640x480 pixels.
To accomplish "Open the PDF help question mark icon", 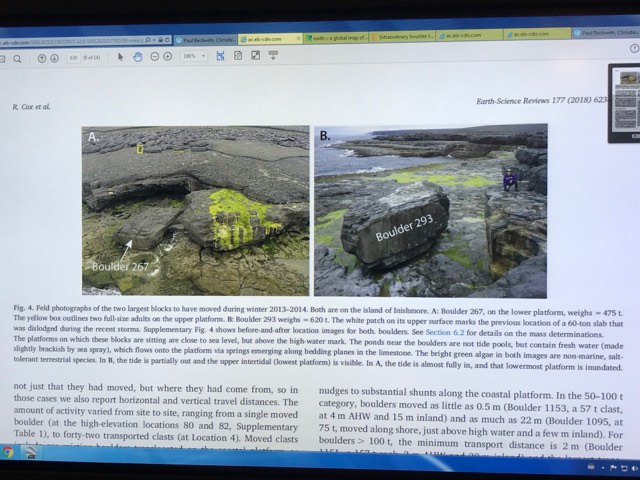I will 634,47.
